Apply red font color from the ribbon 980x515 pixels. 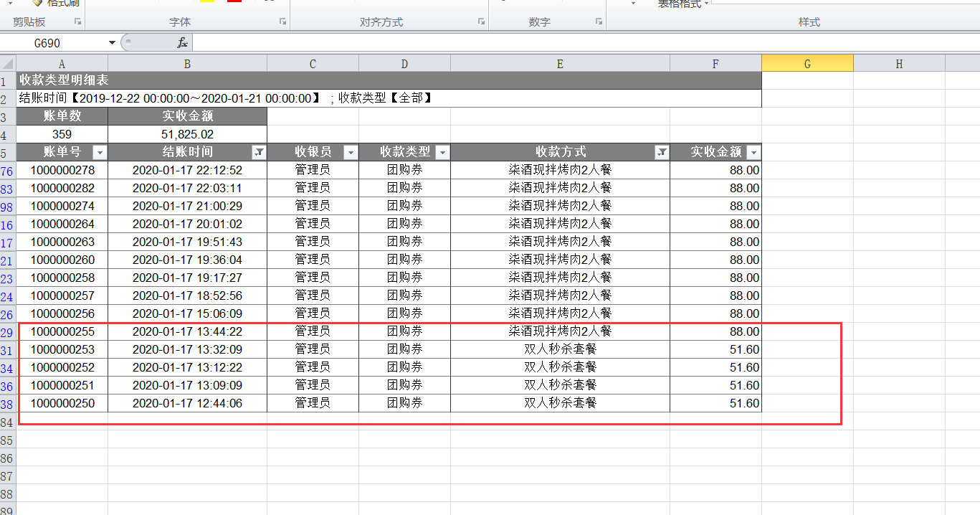point(234,2)
